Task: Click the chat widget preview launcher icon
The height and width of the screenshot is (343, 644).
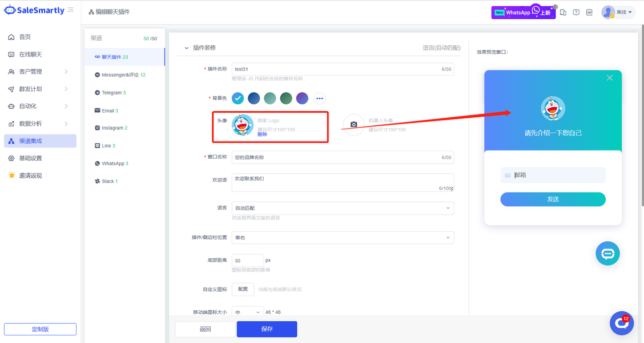Action: (608, 253)
